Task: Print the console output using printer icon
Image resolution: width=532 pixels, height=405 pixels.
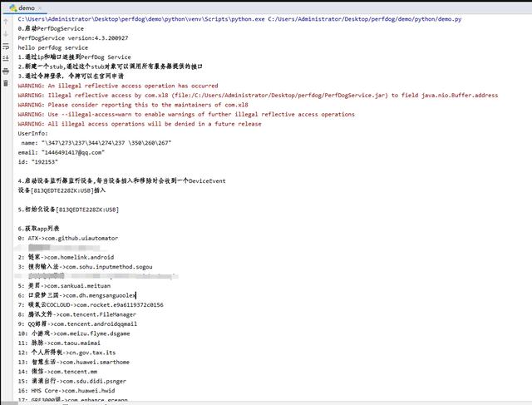Action: click(6, 71)
